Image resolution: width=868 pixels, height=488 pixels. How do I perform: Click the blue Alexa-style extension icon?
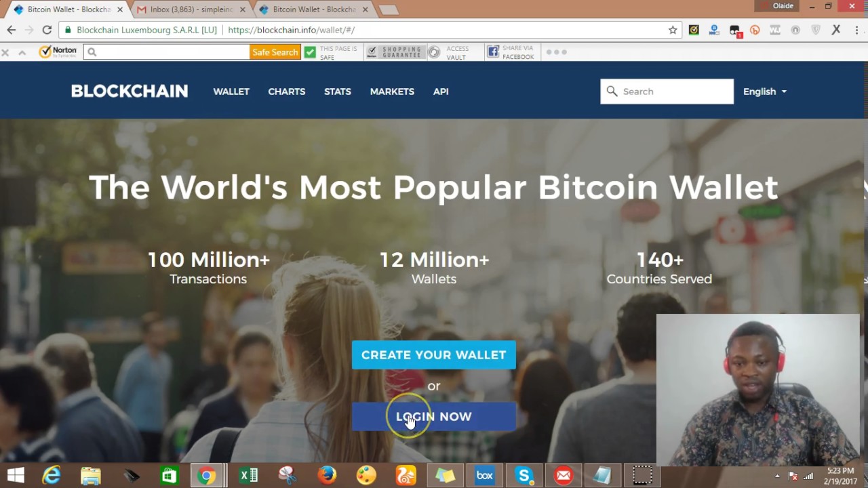[714, 30]
